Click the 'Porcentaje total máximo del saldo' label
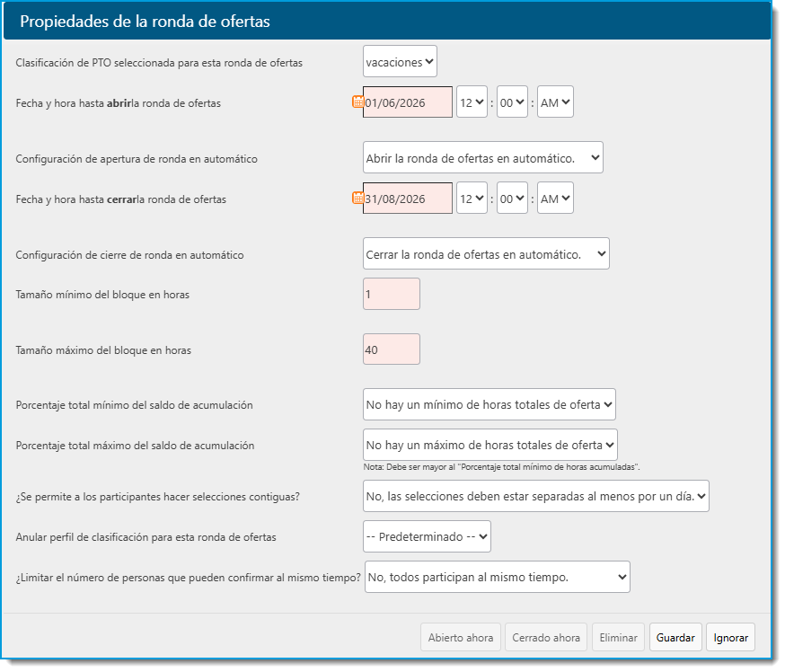Image resolution: width=785 pixels, height=672 pixels. tap(135, 446)
